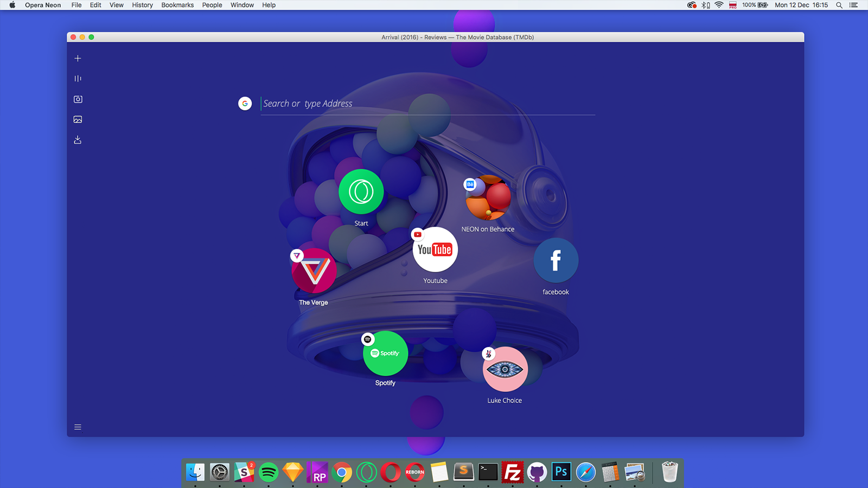The height and width of the screenshot is (488, 868).
Task: Click the Search or type Address field
Action: point(427,104)
